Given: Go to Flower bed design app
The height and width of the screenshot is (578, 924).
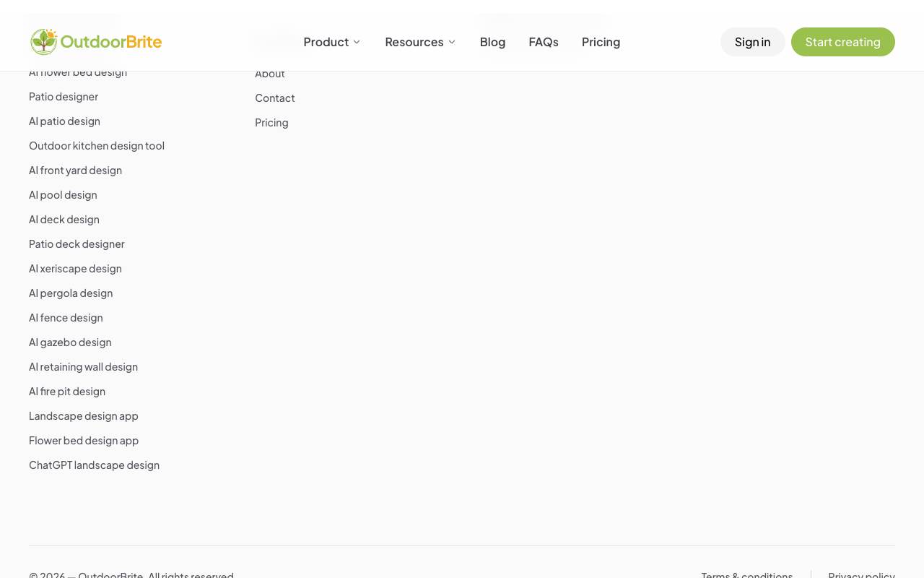Looking at the screenshot, I should click(x=84, y=440).
